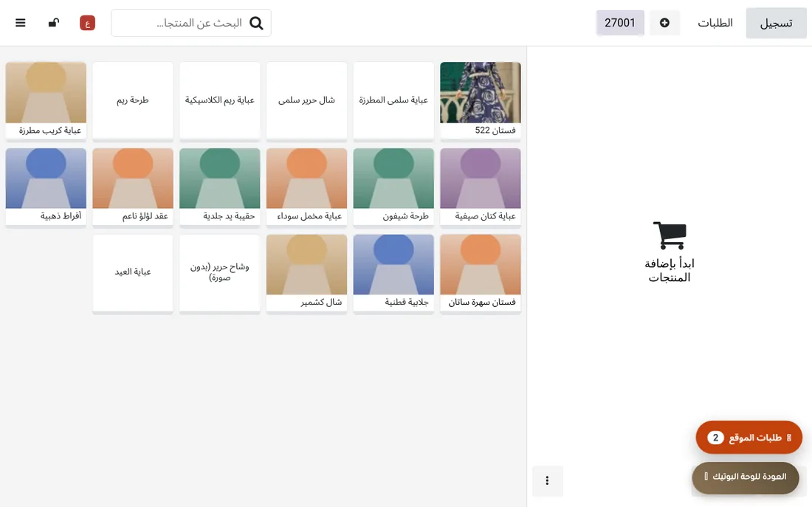Add product حقيبة يد جلدية
The width and height of the screenshot is (812, 507).
pos(219,187)
